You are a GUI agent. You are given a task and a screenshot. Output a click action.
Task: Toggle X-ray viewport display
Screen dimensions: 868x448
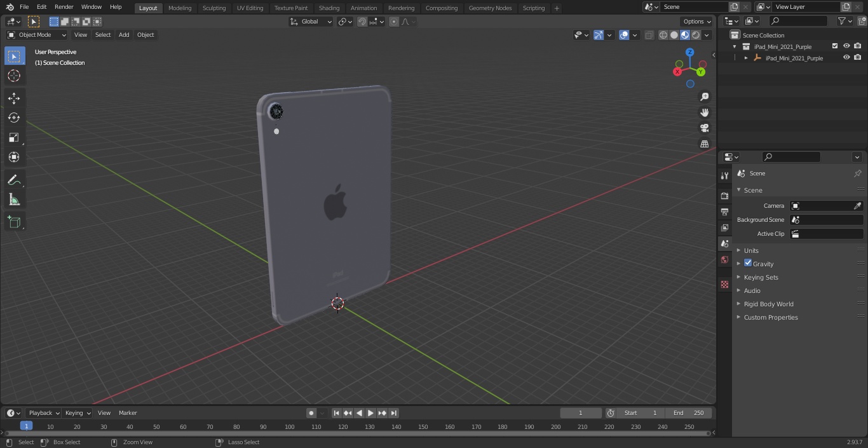coord(649,35)
